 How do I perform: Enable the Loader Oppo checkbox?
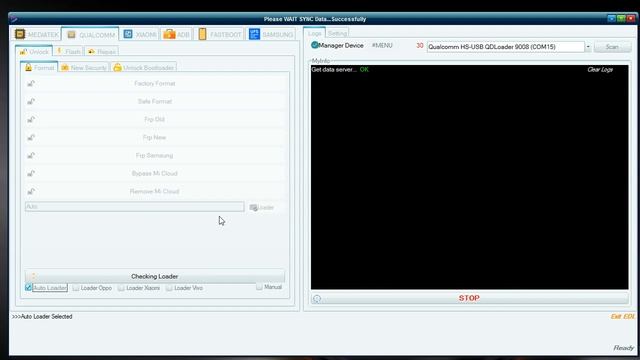pyautogui.click(x=76, y=288)
